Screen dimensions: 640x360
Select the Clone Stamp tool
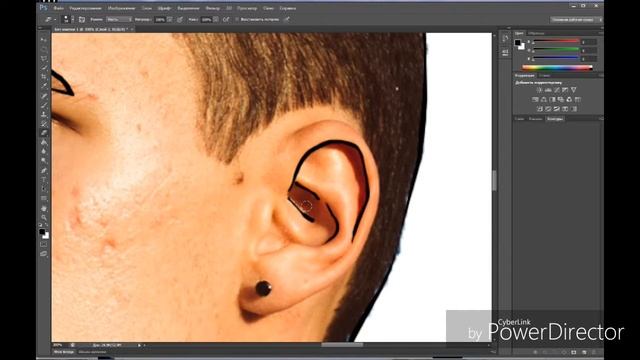click(44, 115)
